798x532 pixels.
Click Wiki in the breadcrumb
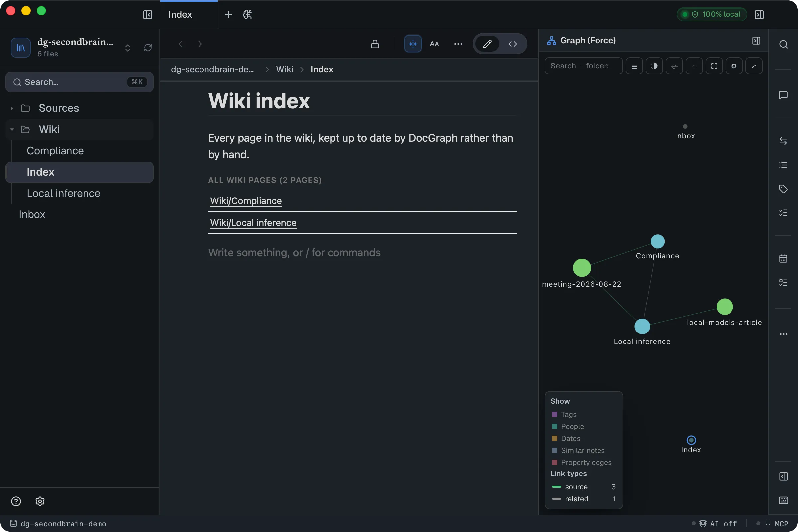[x=284, y=69]
